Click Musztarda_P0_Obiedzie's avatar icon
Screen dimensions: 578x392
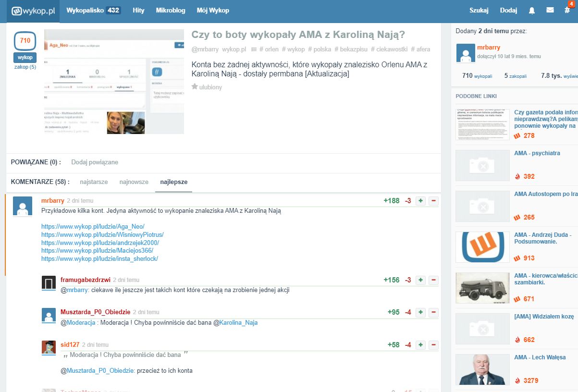click(49, 315)
